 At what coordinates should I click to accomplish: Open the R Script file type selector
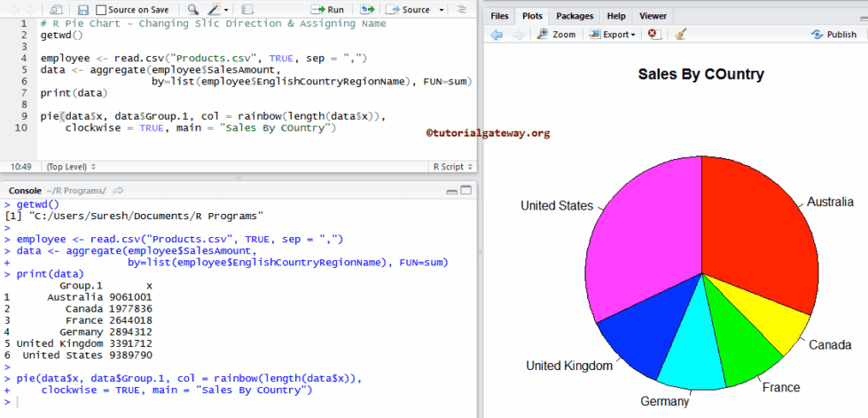point(452,166)
